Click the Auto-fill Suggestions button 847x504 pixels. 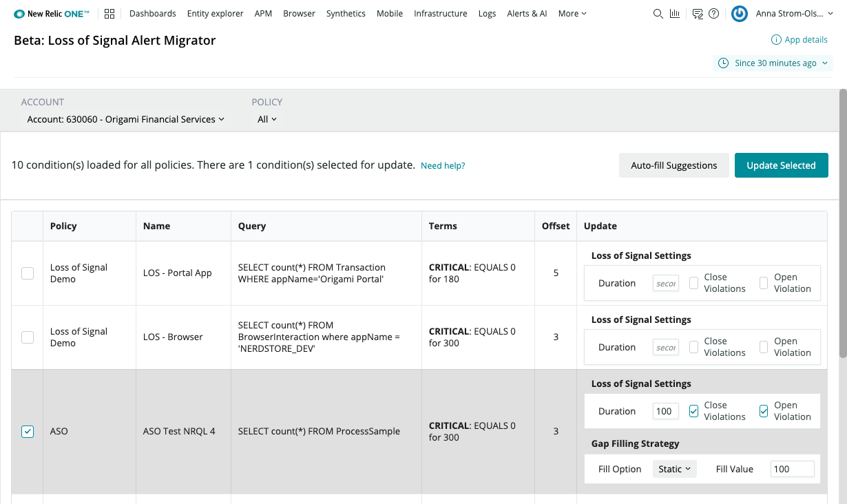pos(673,165)
